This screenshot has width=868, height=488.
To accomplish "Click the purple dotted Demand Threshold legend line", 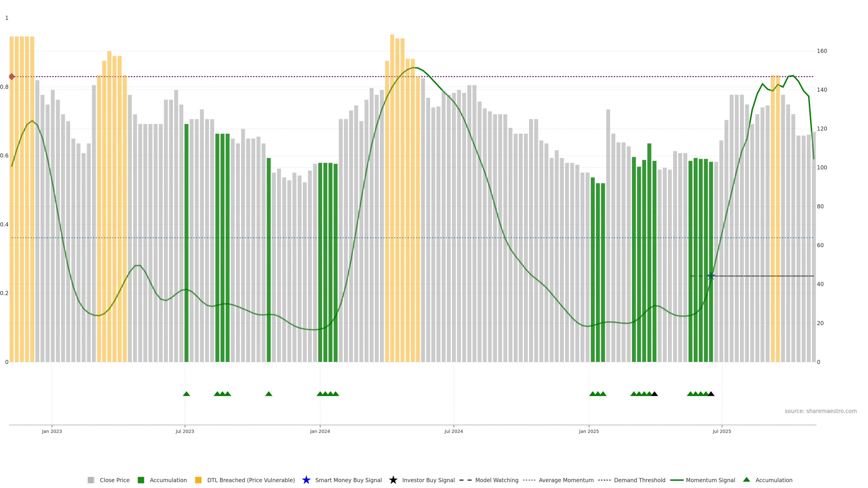I will coord(604,480).
